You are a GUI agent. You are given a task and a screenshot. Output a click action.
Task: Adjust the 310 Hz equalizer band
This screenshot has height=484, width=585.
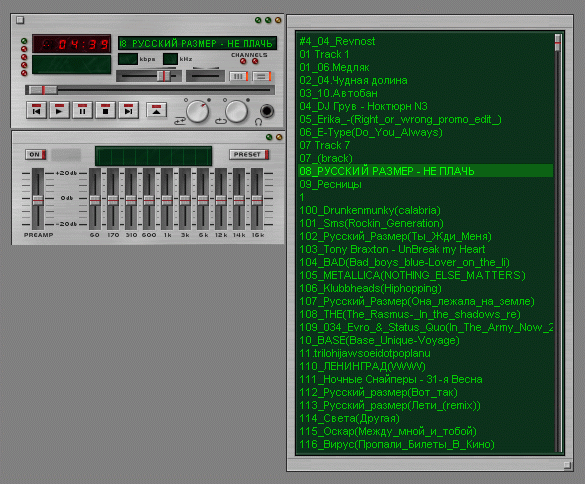tap(131, 199)
